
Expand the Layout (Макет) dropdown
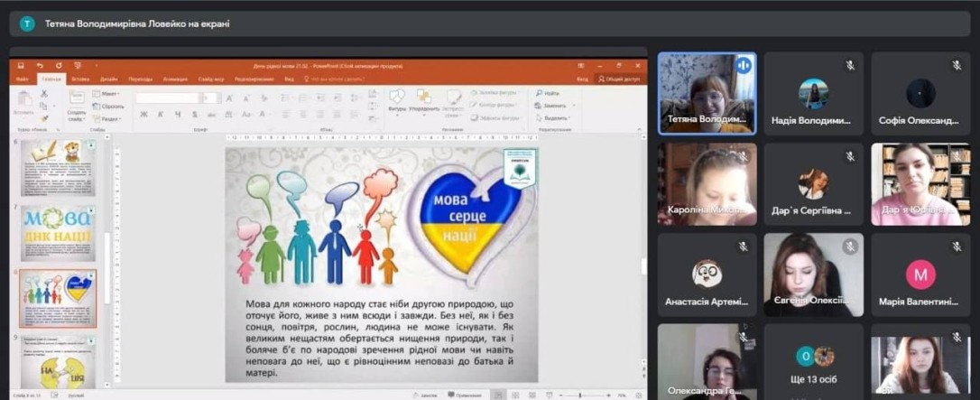[x=106, y=94]
